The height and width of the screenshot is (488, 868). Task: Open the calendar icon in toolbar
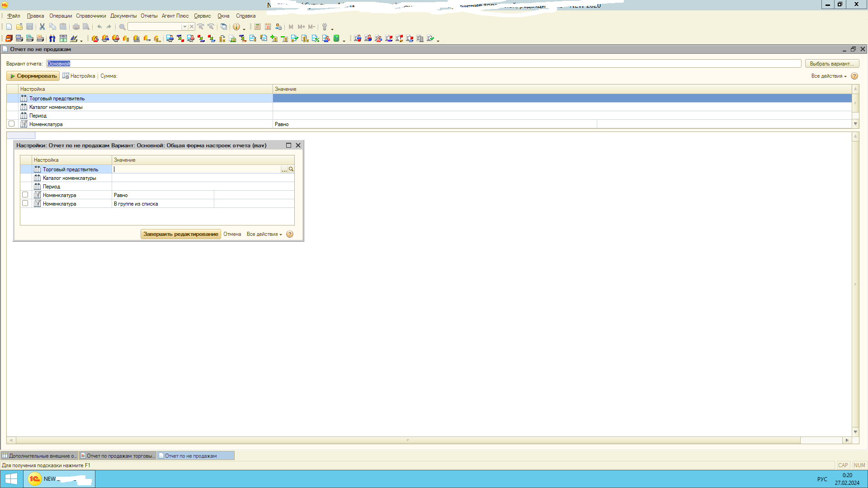click(x=268, y=27)
